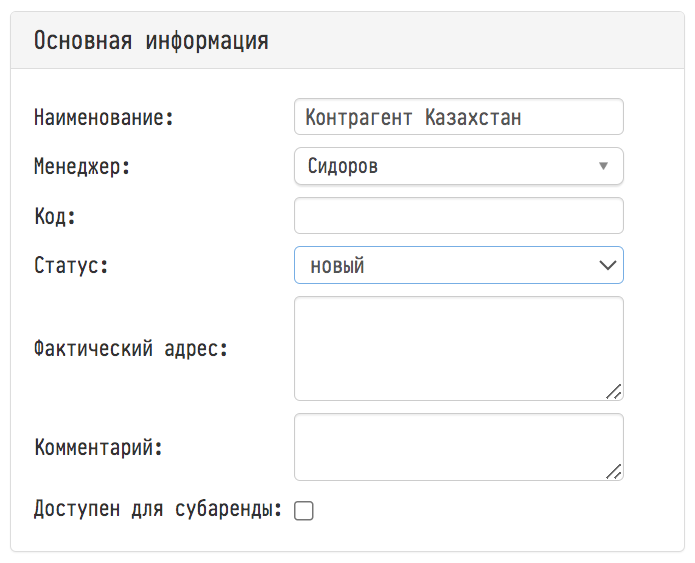Viewport: 695px width, 563px height.
Task: Open the Менеджер dropdown showing Сидоров
Action: (x=459, y=166)
